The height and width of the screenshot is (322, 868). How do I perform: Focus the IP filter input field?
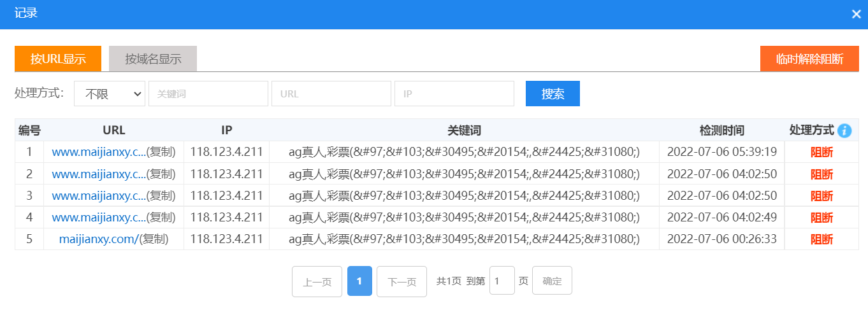coord(454,94)
